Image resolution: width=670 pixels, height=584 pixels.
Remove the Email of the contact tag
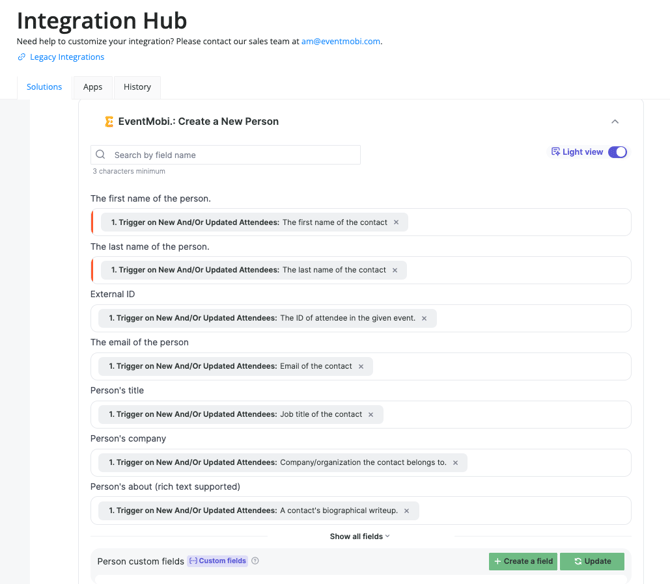[x=361, y=366]
